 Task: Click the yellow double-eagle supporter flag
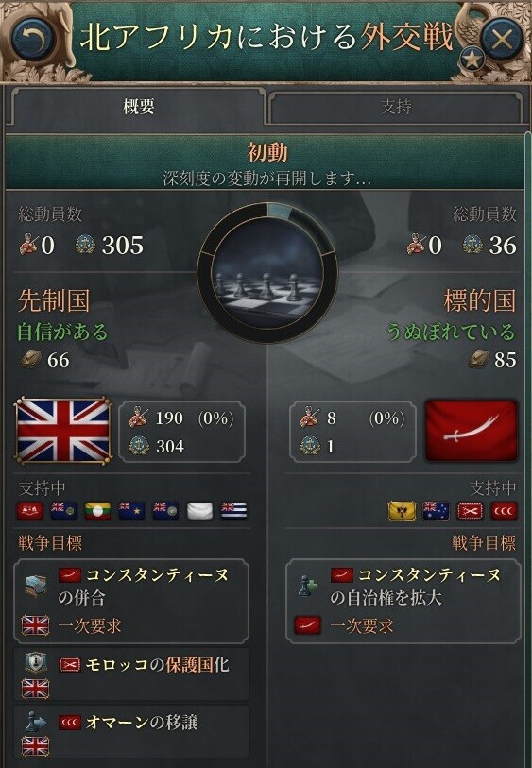tap(403, 510)
